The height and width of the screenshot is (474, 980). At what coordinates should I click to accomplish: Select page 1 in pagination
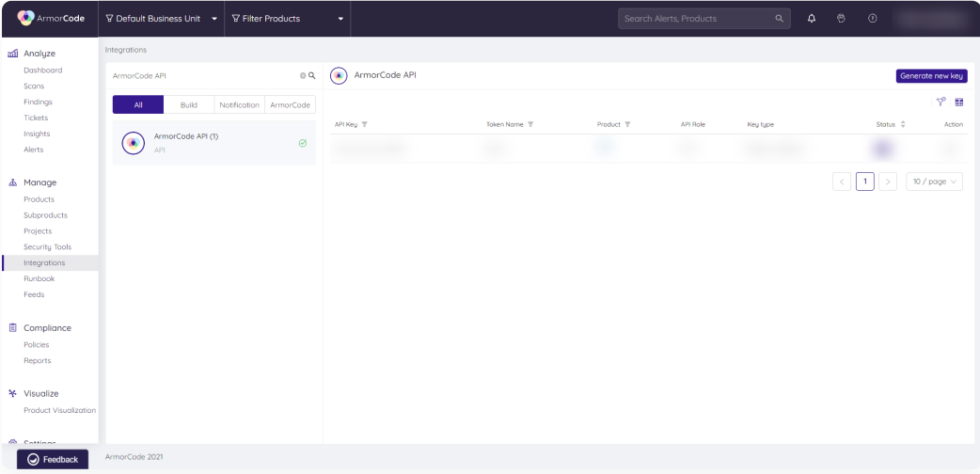click(x=865, y=182)
